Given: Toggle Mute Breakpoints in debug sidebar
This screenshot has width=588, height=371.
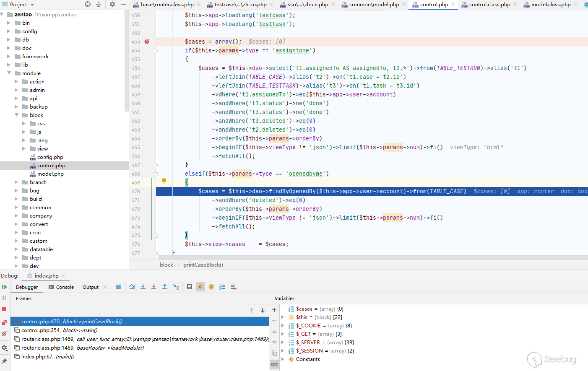Looking at the screenshot, I should (4, 334).
